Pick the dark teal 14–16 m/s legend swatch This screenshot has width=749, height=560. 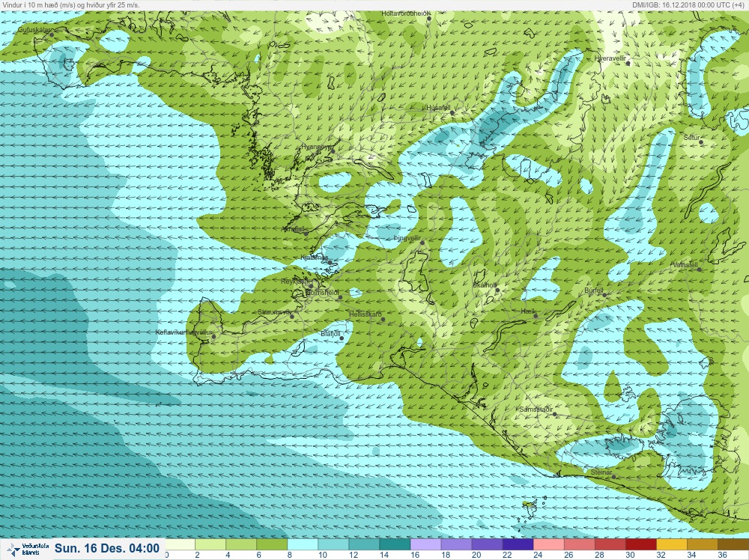pyautogui.click(x=395, y=544)
